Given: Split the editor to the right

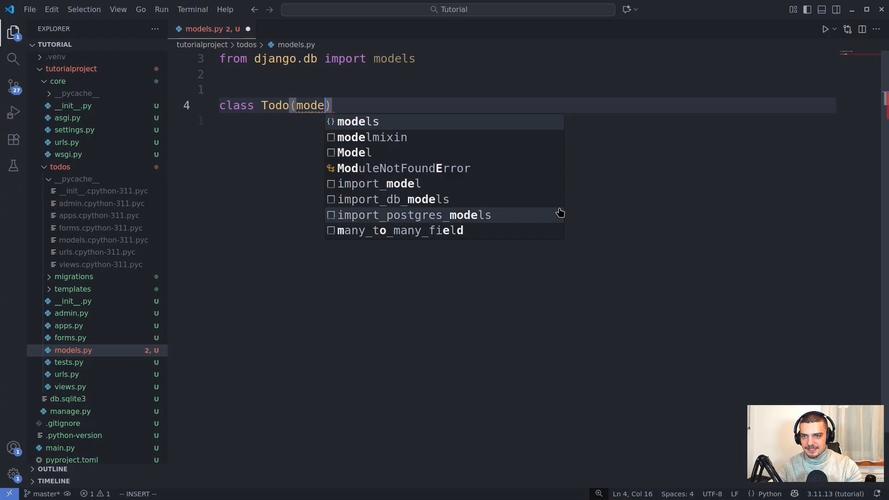Looking at the screenshot, I should (862, 29).
